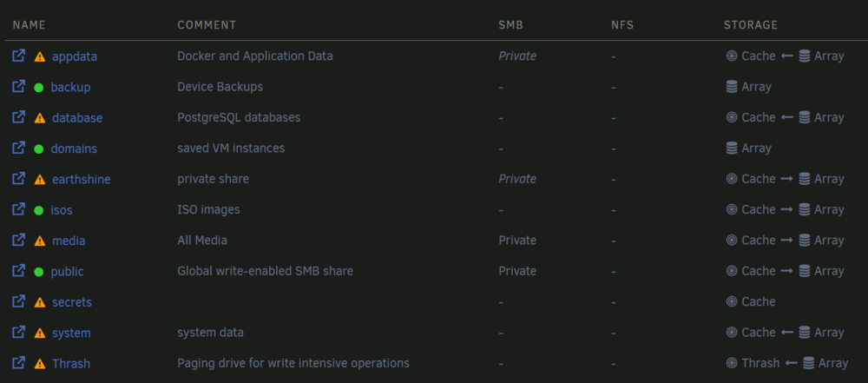Click the Private SMB status for media

(517, 241)
